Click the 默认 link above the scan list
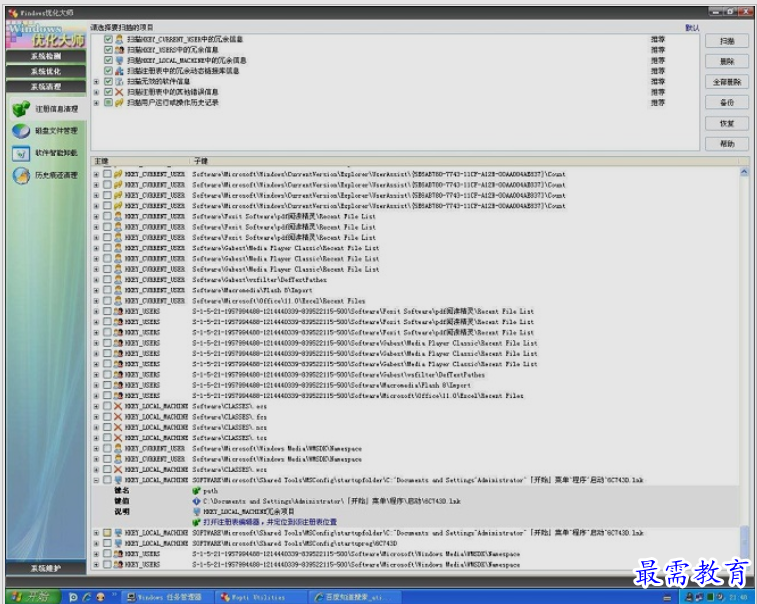Image resolution: width=757 pixels, height=604 pixels. click(692, 28)
